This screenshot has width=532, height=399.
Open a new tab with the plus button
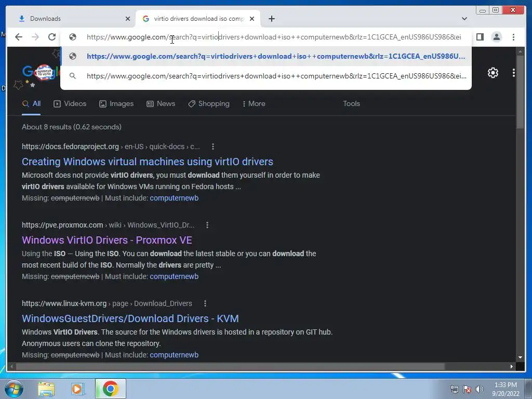coord(271,19)
